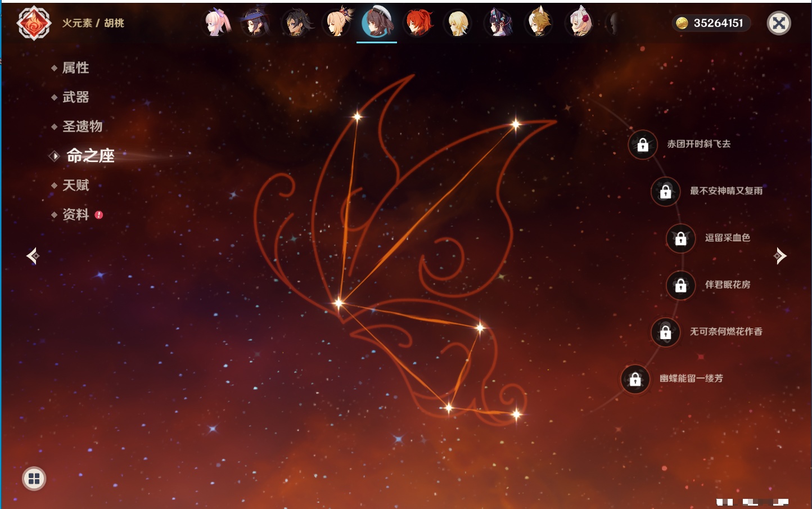The width and height of the screenshot is (812, 509).
Task: Click the text 伴君眠花房
Action: (728, 285)
